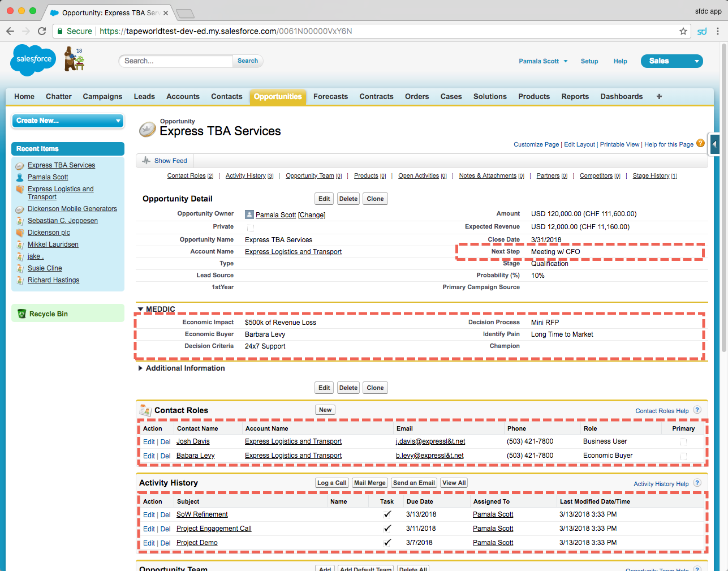This screenshot has height=571, width=728.
Task: Toggle the Private checkbox
Action: tap(251, 227)
